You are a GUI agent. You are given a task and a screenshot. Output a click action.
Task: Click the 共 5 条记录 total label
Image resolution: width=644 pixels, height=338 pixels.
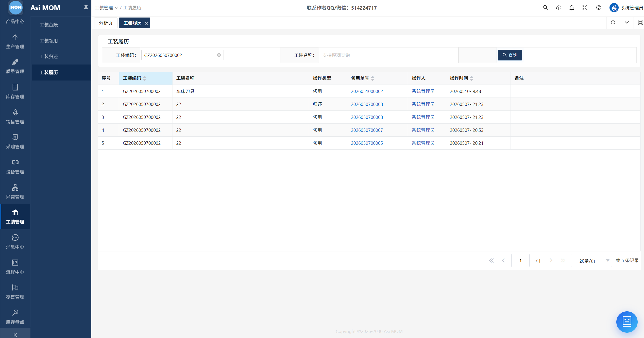click(627, 261)
